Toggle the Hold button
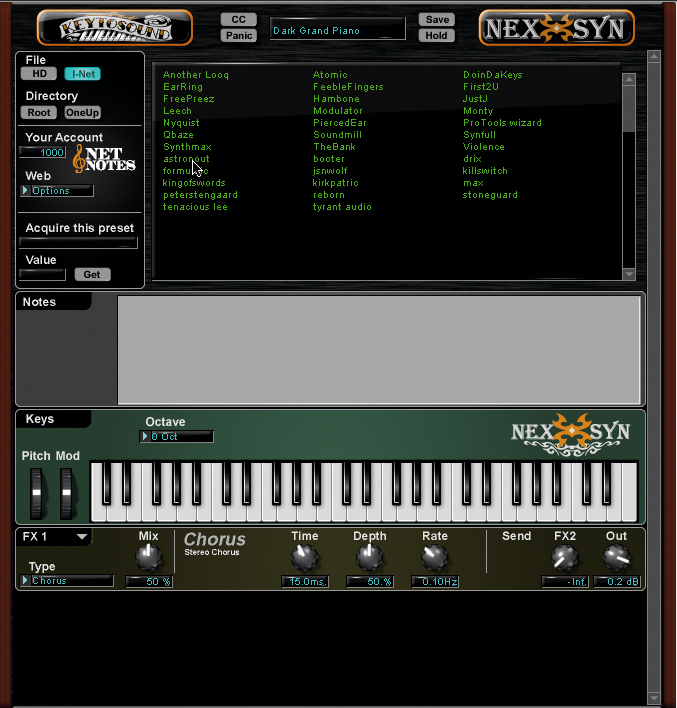The image size is (677, 708). (436, 35)
